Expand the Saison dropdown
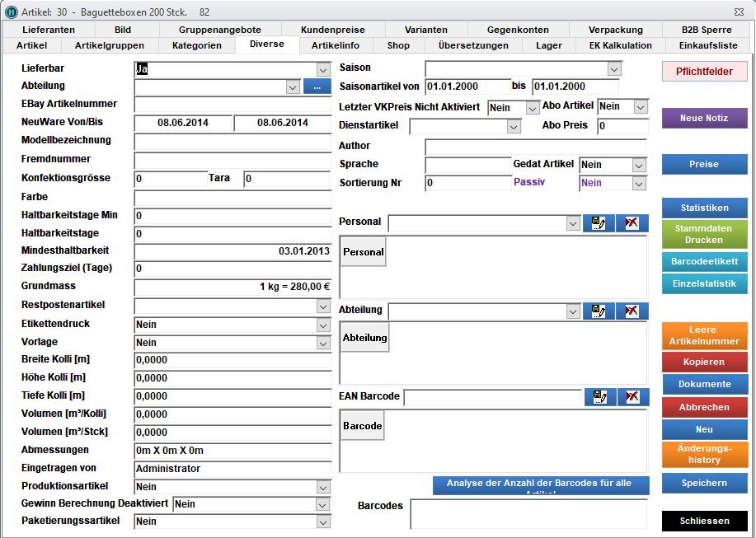 (613, 69)
